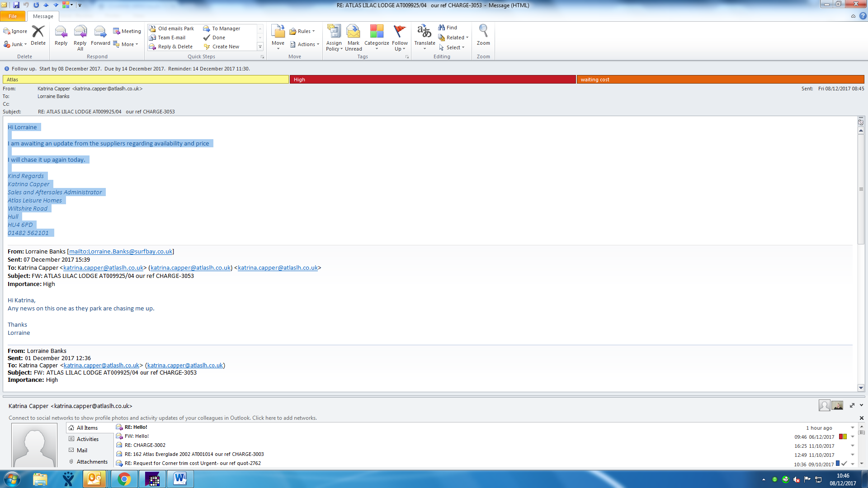Select the Mail tab in the people pane

(x=82, y=450)
